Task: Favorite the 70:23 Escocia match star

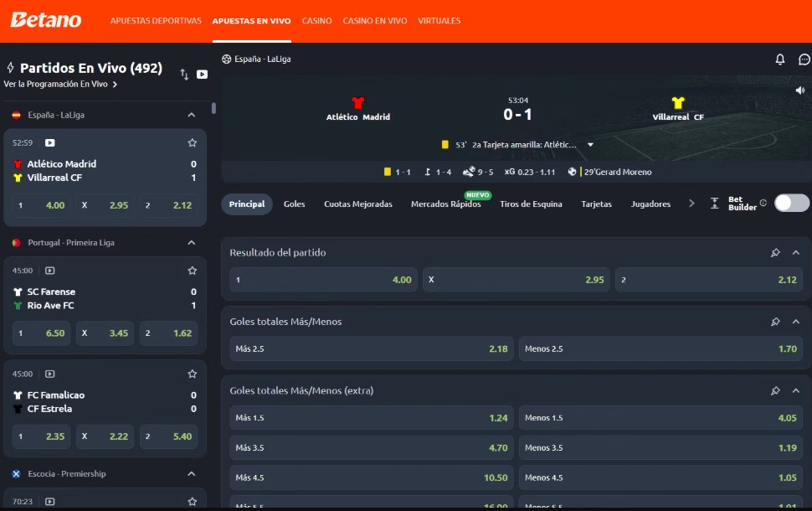Action: 193,501
